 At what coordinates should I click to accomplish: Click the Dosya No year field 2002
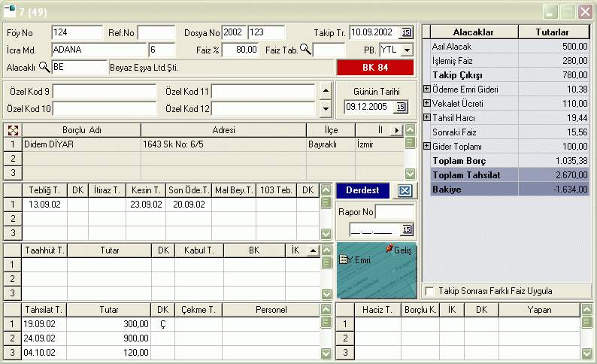click(x=234, y=33)
